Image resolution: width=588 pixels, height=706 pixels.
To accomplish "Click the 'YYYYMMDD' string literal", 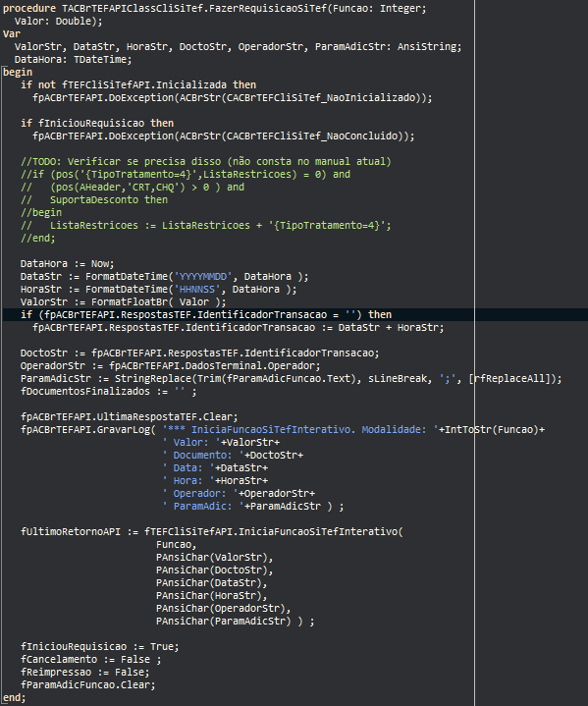I will (203, 276).
